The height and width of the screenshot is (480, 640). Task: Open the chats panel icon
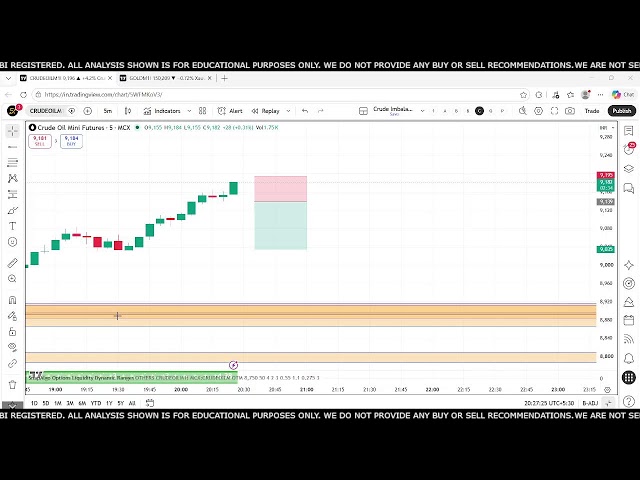click(629, 188)
